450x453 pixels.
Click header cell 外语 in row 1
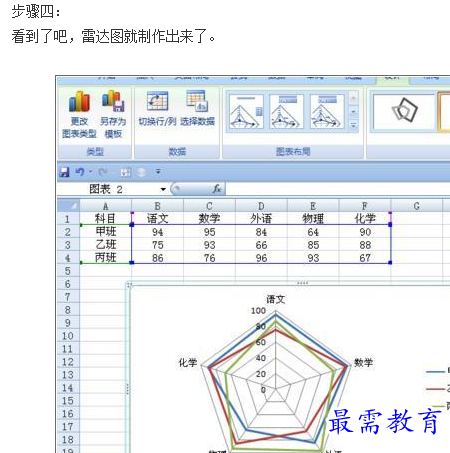point(261,219)
